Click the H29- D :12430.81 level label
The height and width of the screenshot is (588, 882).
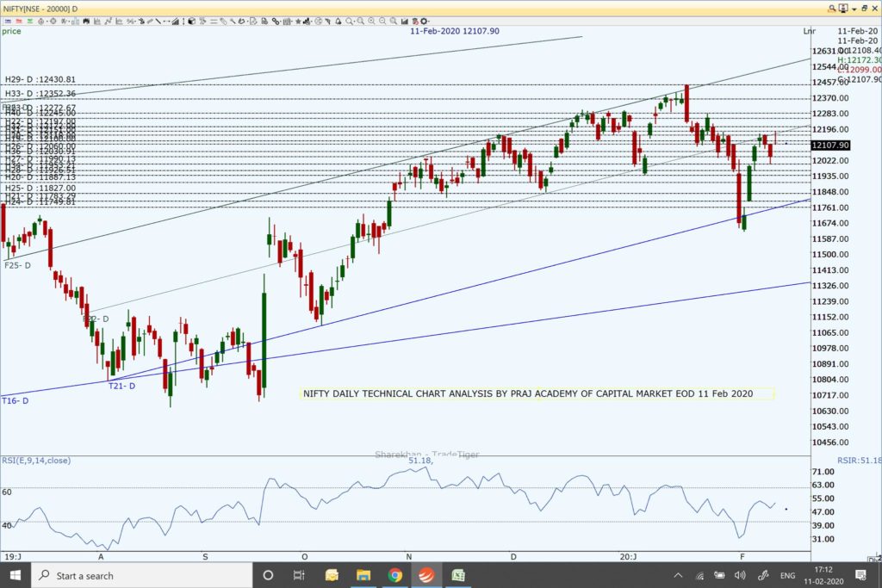pyautogui.click(x=40, y=79)
